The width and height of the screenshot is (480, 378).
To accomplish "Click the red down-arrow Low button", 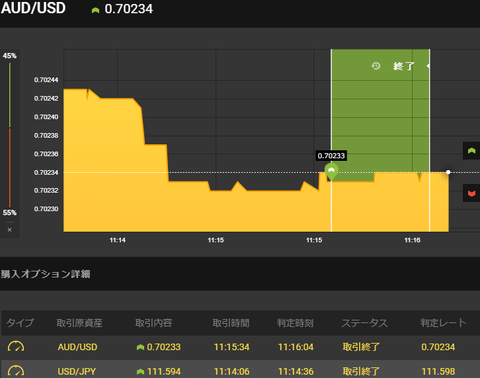I will 471,193.
